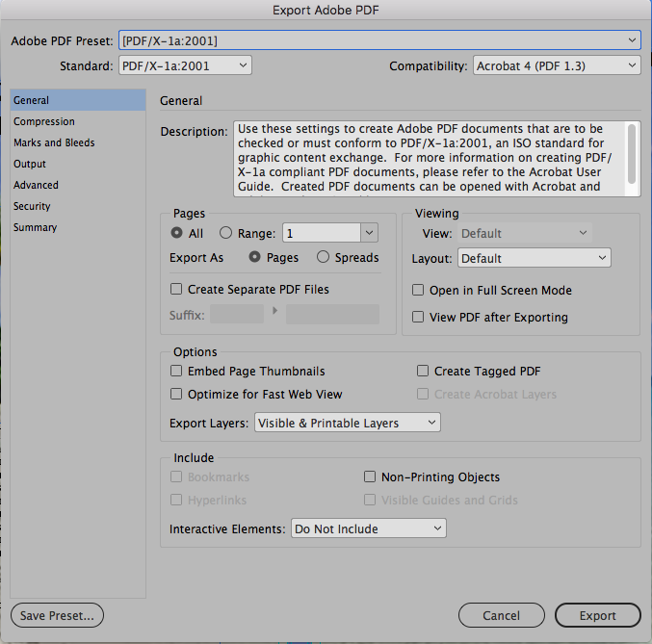View the export Summary section
Viewport: 652px width, 644px height.
point(78,227)
